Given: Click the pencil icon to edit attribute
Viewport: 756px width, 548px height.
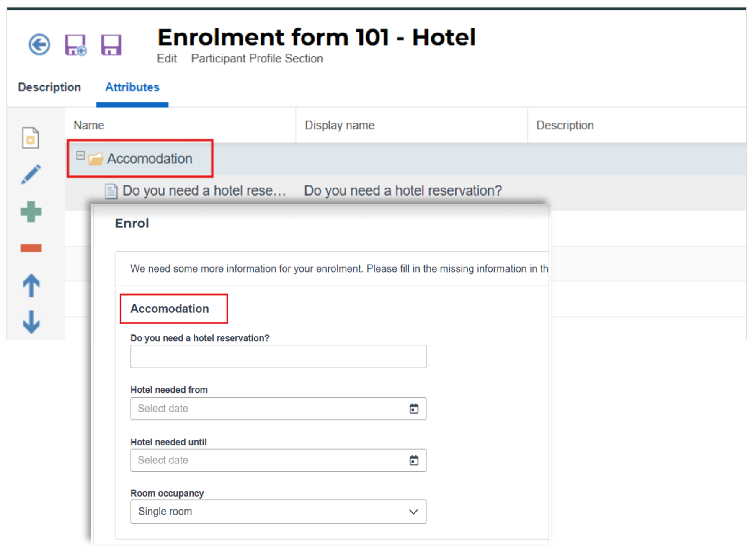Looking at the screenshot, I should (31, 174).
